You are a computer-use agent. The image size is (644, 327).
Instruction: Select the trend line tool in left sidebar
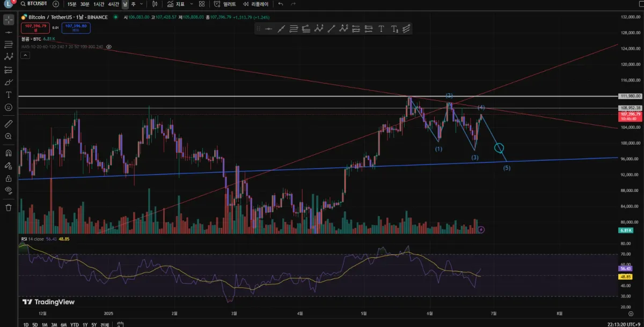click(9, 32)
